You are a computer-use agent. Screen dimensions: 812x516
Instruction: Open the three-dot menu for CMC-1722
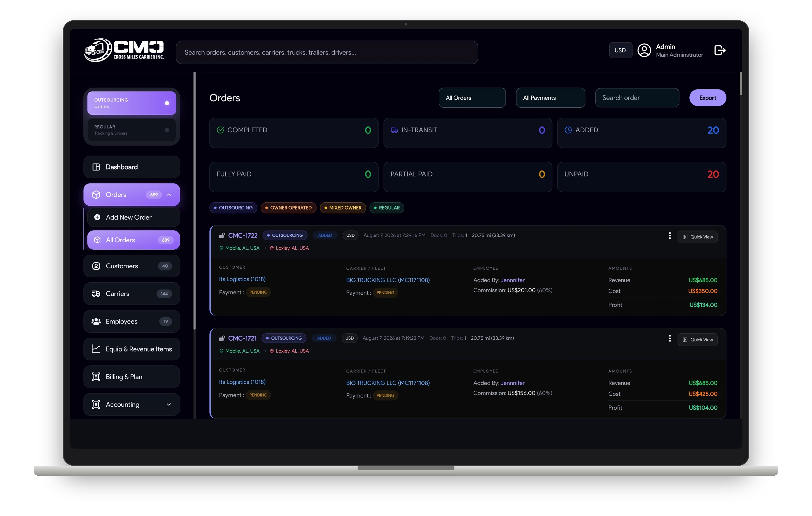click(x=670, y=236)
